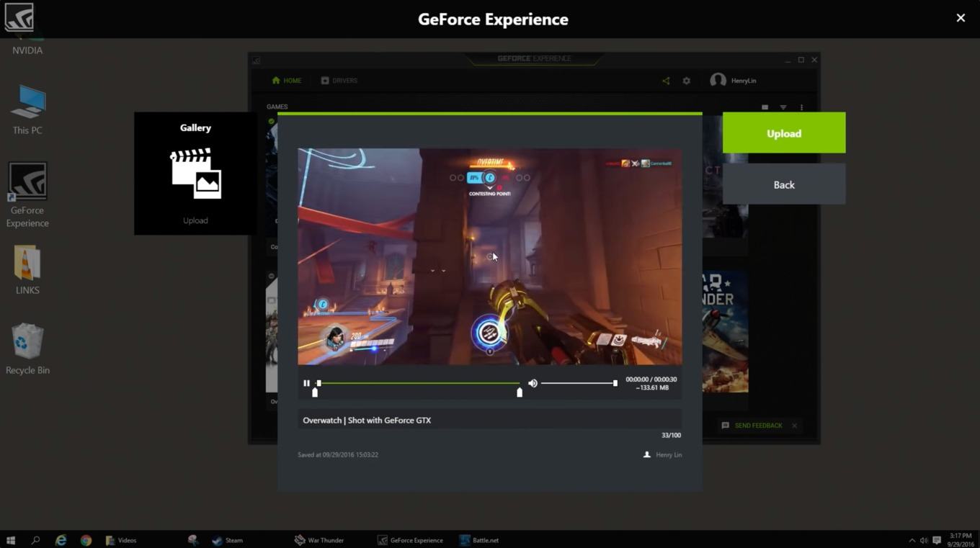This screenshot has width=980, height=548.
Task: Click the Upload green button
Action: point(784,133)
